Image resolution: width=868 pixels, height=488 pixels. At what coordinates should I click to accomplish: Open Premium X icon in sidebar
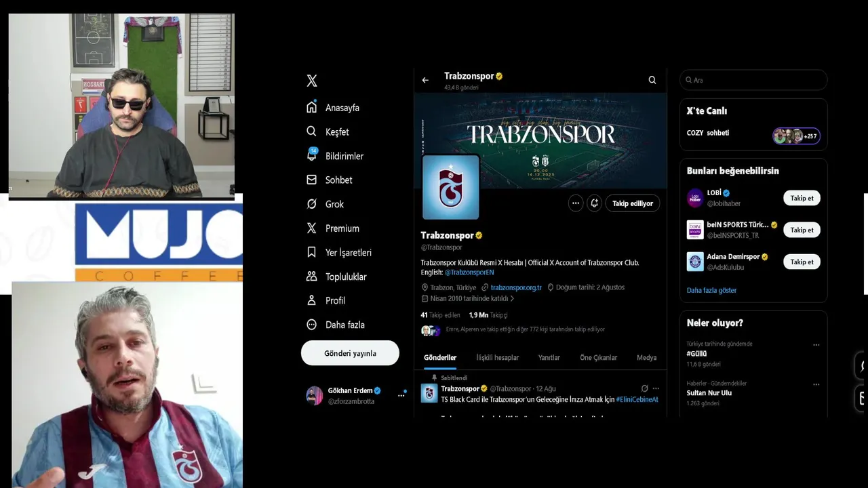312,228
